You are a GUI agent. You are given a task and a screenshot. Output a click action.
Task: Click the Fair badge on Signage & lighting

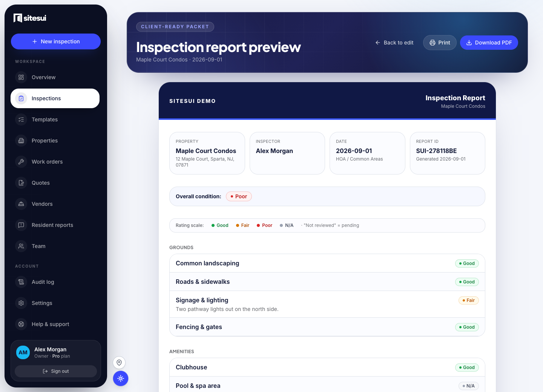click(469, 300)
